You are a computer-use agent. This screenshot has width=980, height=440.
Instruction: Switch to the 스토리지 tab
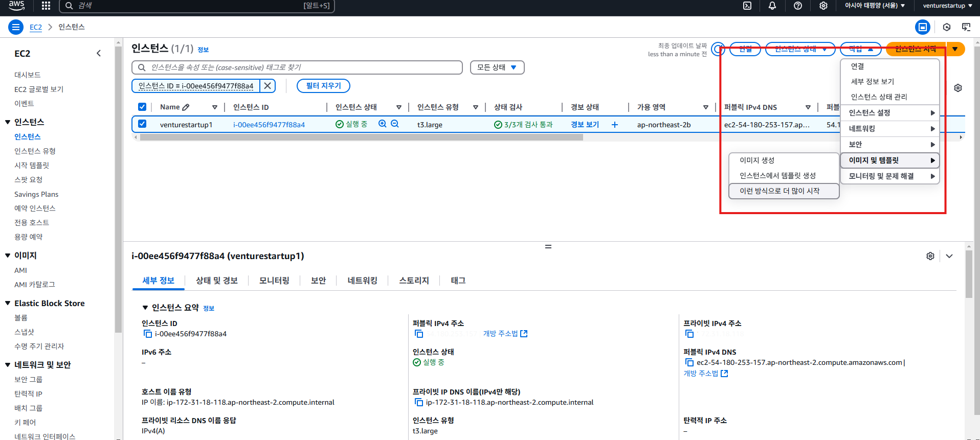click(x=414, y=281)
